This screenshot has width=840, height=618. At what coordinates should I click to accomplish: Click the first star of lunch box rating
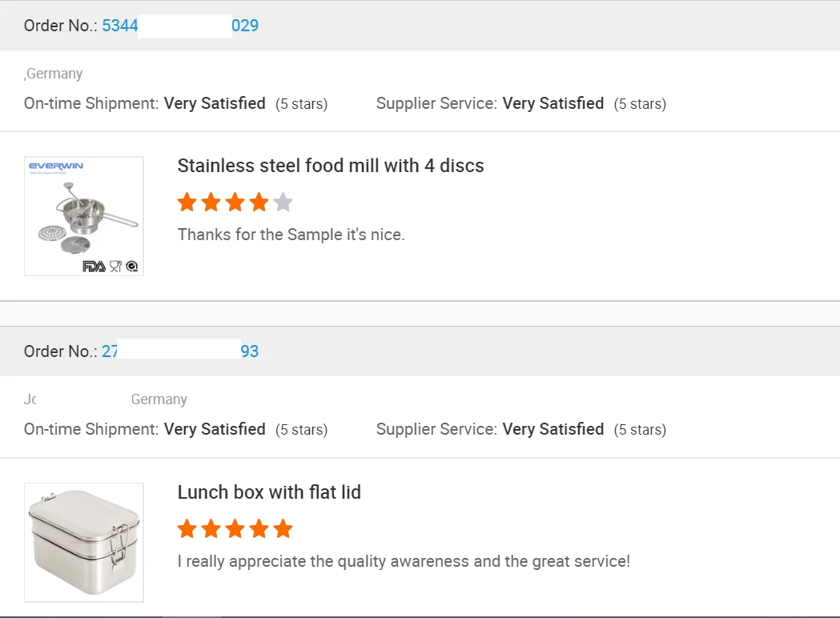pyautogui.click(x=187, y=528)
